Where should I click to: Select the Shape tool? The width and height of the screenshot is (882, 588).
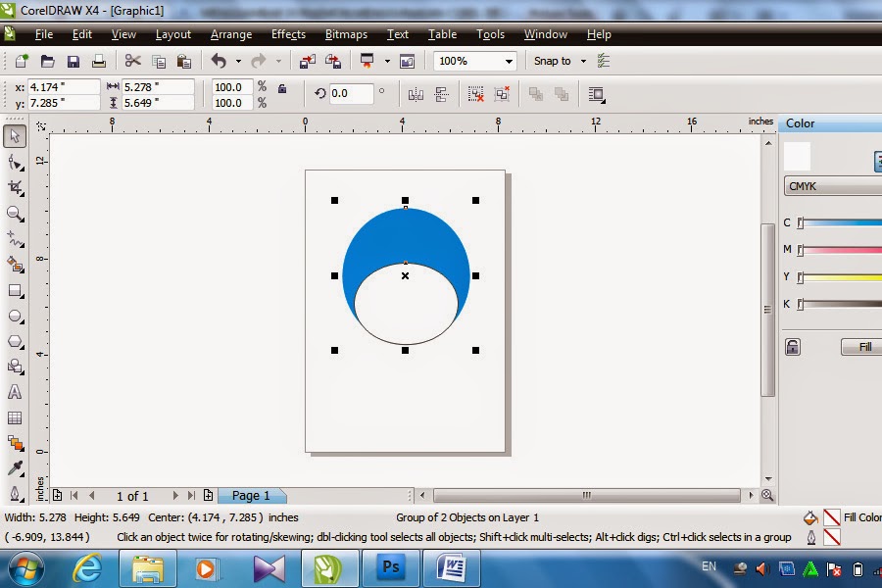pyautogui.click(x=14, y=163)
